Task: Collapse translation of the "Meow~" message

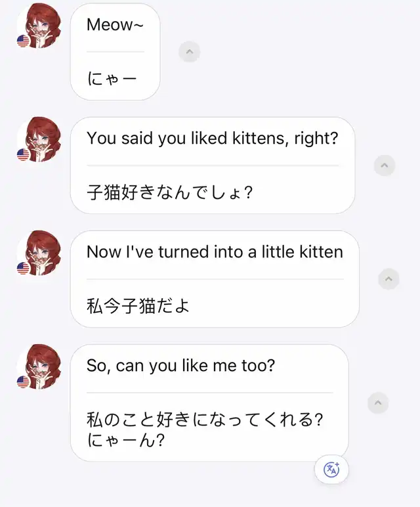Action: [x=189, y=52]
